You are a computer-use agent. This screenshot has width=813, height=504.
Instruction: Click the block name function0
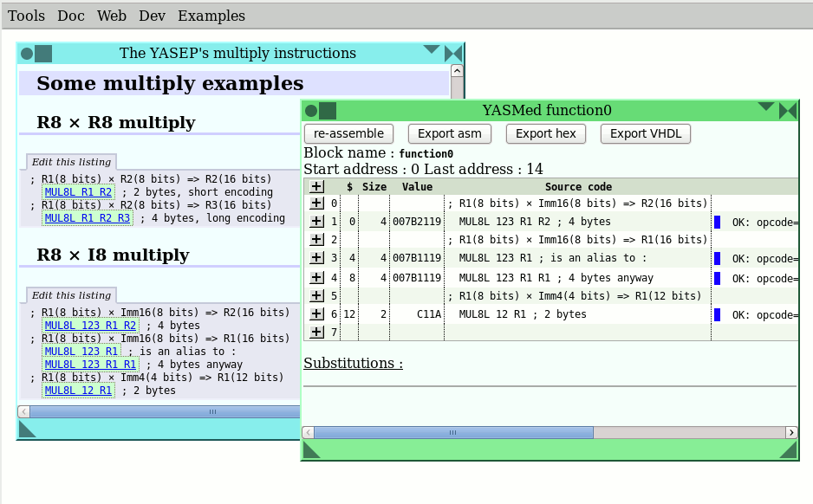[x=426, y=153]
